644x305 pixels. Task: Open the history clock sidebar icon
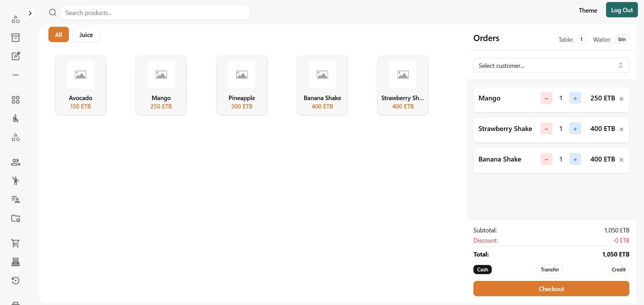[x=16, y=281]
